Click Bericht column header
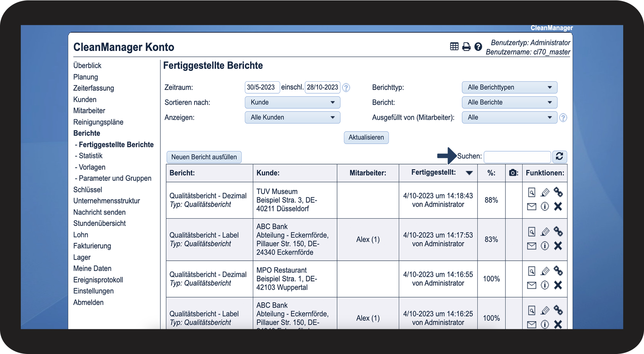This screenshot has height=354, width=644. [x=182, y=173]
